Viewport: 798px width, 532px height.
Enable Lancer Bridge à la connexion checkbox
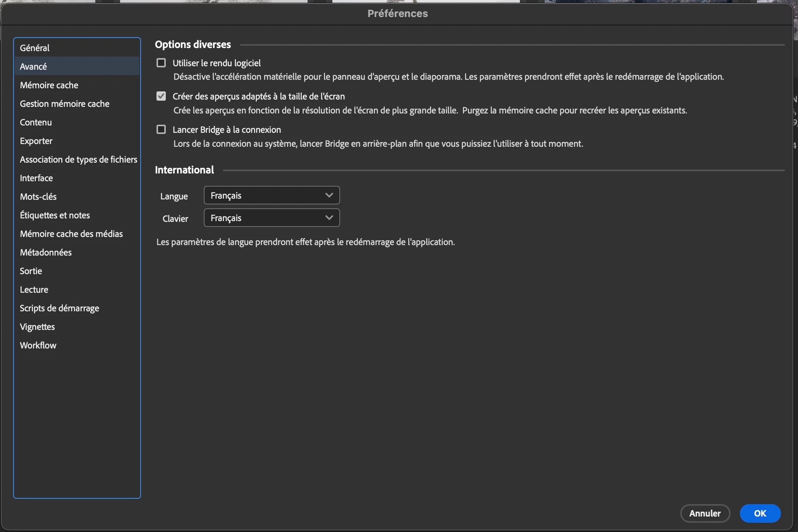point(161,129)
